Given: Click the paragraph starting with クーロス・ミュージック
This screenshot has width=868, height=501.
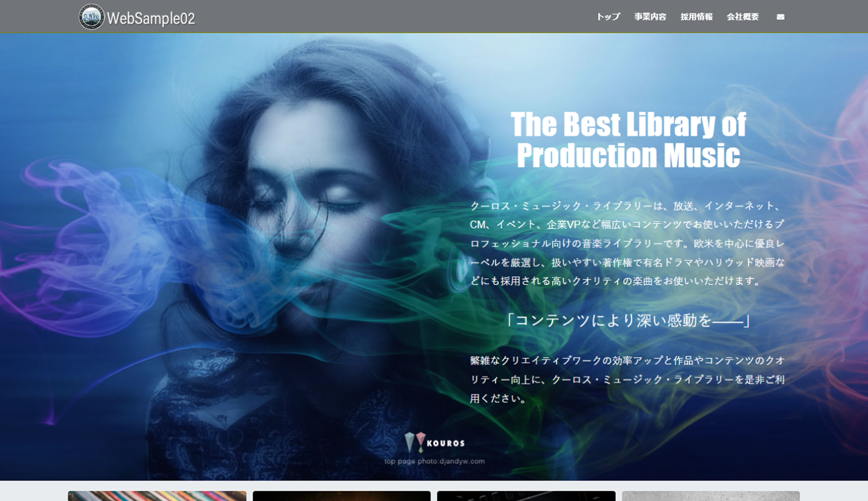Looking at the screenshot, I should tap(627, 243).
